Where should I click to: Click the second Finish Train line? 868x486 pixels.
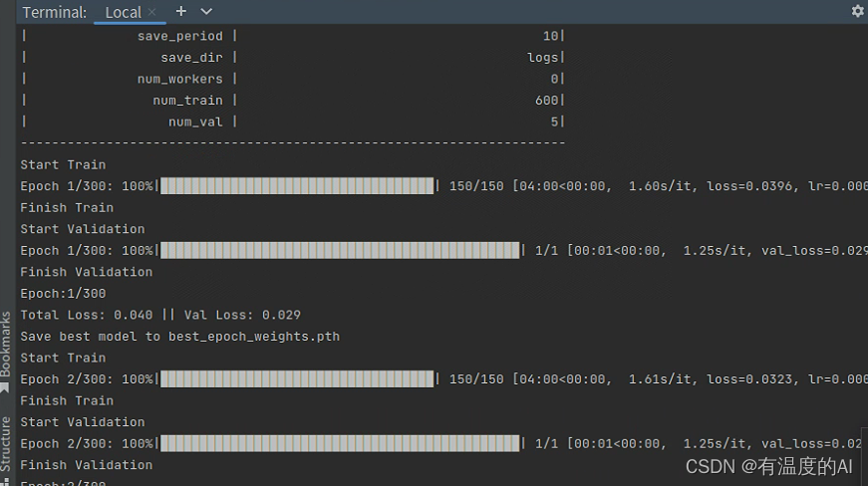[x=67, y=401]
